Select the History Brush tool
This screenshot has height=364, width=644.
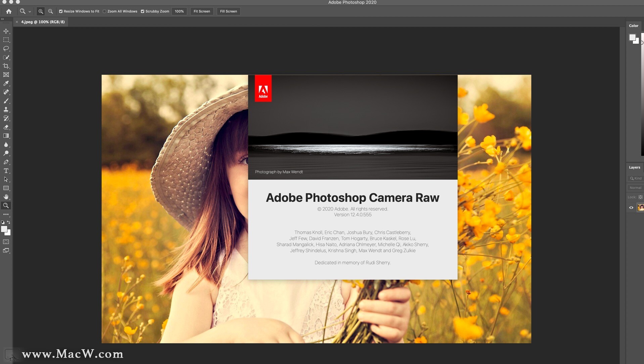point(6,119)
